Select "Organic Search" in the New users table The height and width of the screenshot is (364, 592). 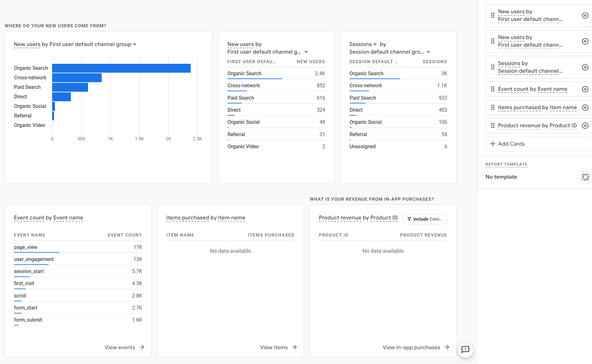(244, 73)
